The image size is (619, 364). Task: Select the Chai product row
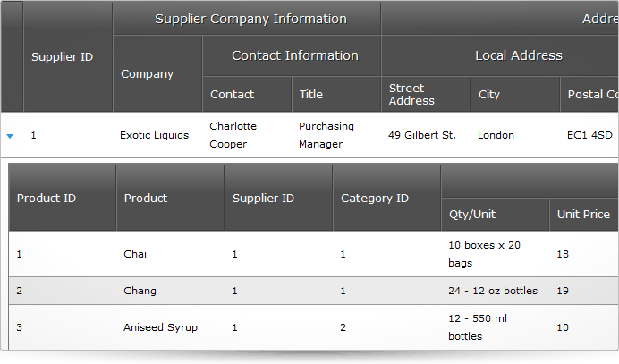pos(314,254)
